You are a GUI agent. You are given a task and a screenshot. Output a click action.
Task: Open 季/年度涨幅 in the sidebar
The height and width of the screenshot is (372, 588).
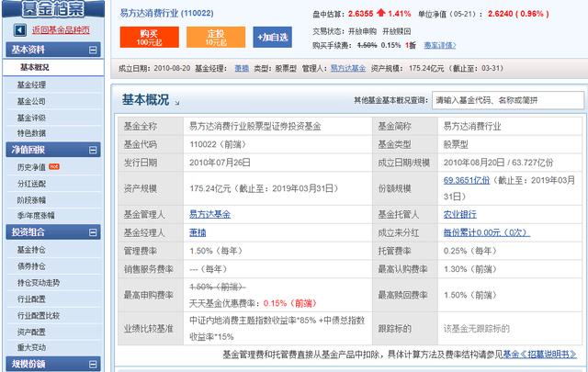click(36, 215)
